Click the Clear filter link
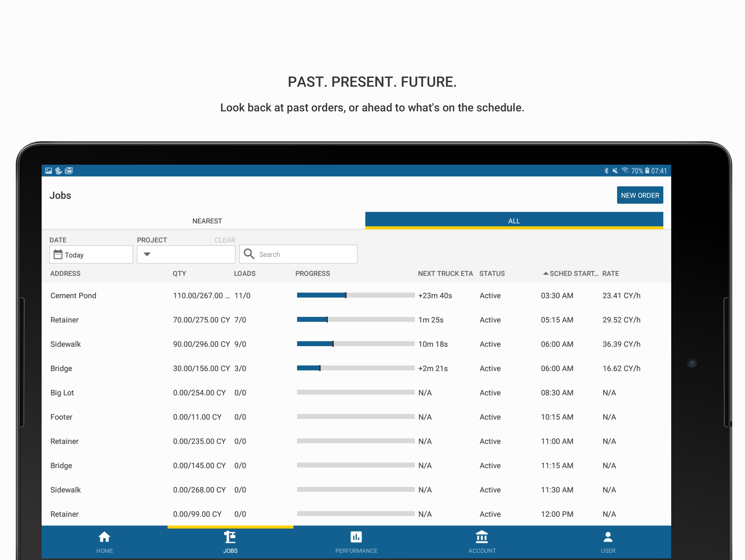 [225, 240]
